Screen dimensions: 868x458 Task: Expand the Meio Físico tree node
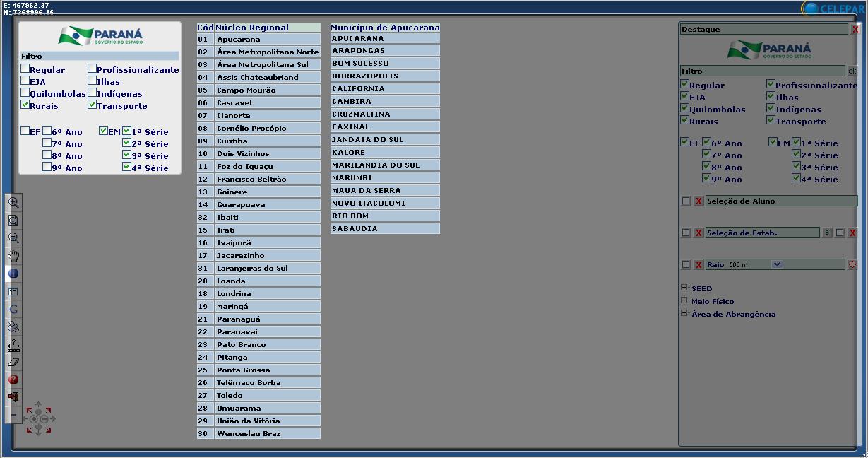click(684, 300)
